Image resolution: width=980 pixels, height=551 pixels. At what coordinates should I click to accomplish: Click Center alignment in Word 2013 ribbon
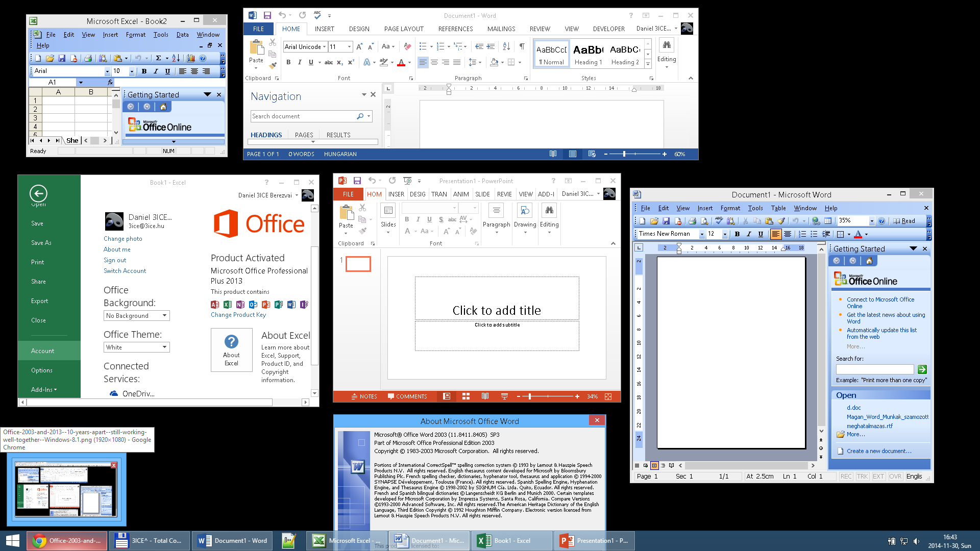tap(434, 62)
